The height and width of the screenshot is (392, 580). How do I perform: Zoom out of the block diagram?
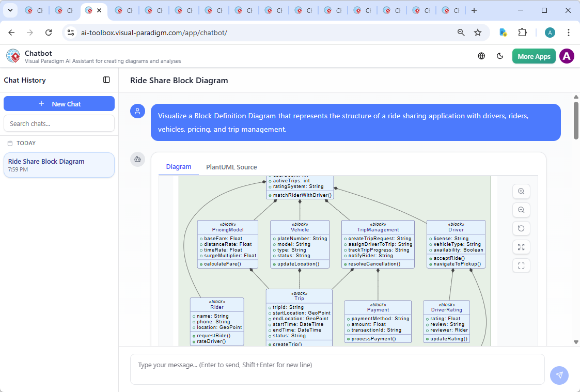[521, 210]
